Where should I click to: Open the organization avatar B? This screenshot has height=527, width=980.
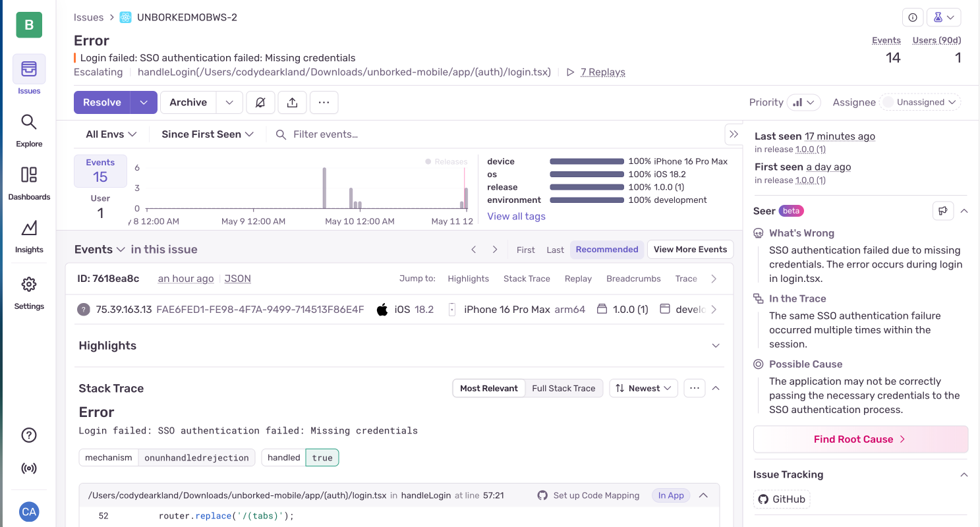tap(29, 25)
